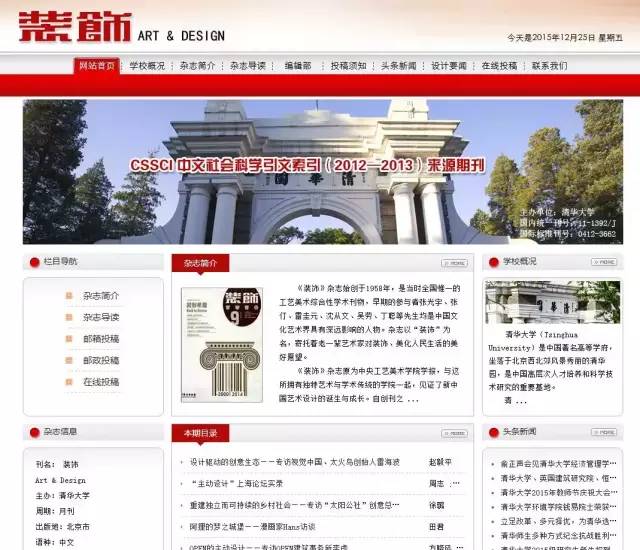The height and width of the screenshot is (550, 640).
Task: Click the red dot icon beside 杂志信息
Action: 35,432
